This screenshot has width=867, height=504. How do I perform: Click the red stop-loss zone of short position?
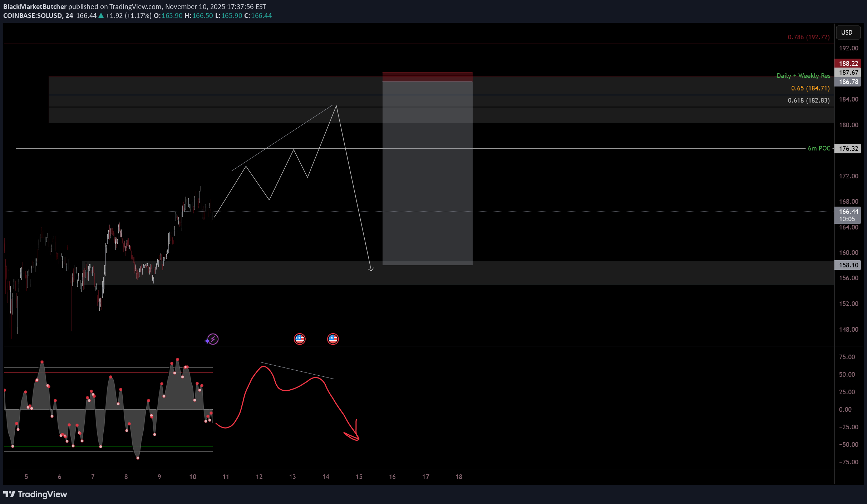pos(427,77)
